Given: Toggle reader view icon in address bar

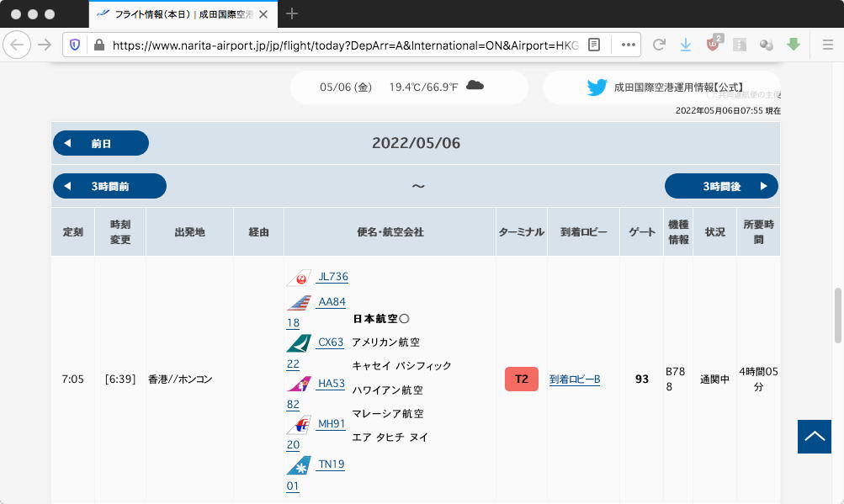Looking at the screenshot, I should tap(594, 45).
